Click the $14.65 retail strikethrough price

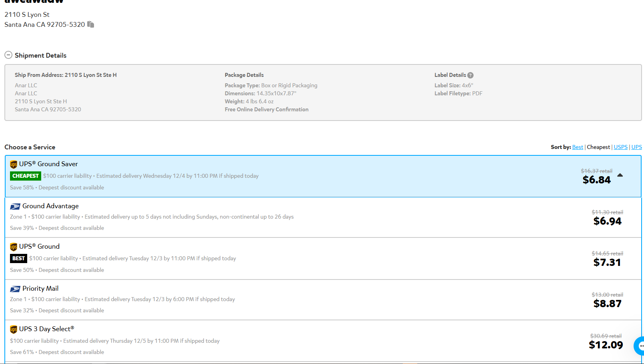point(607,253)
